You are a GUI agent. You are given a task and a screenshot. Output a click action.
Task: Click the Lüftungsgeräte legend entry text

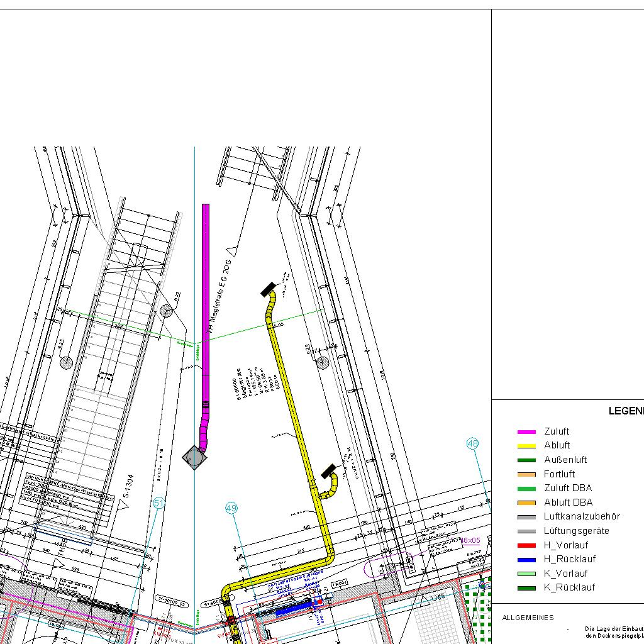(x=576, y=531)
